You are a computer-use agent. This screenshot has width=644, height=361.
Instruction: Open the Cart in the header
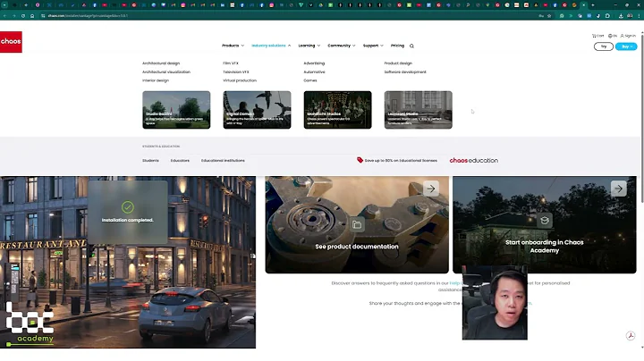tap(598, 36)
